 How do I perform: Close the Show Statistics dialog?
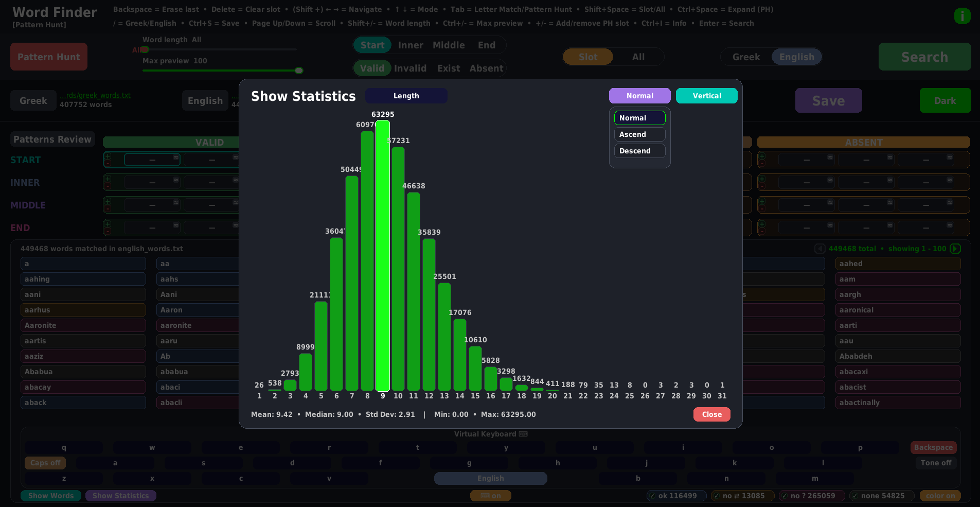pyautogui.click(x=711, y=414)
